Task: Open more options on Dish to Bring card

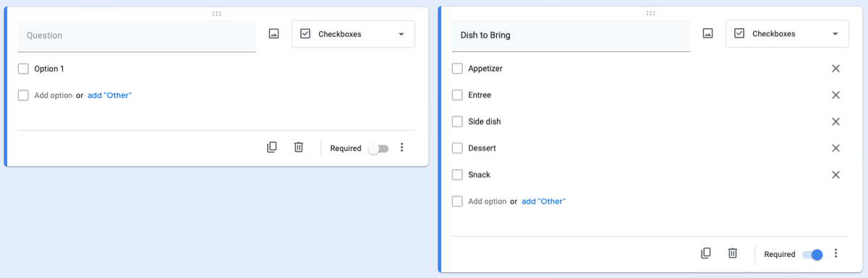Action: pos(836,253)
